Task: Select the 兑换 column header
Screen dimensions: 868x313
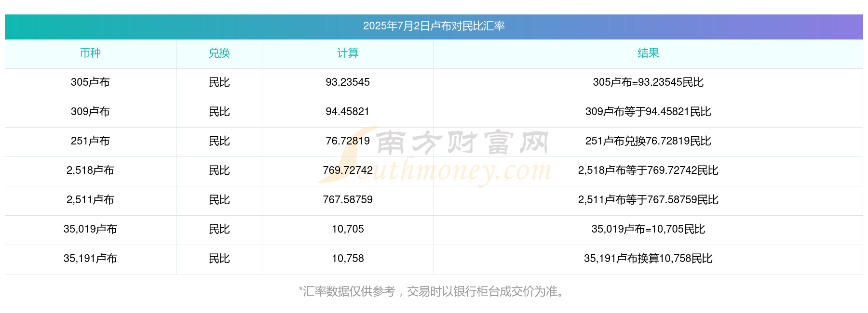Action: coord(219,53)
